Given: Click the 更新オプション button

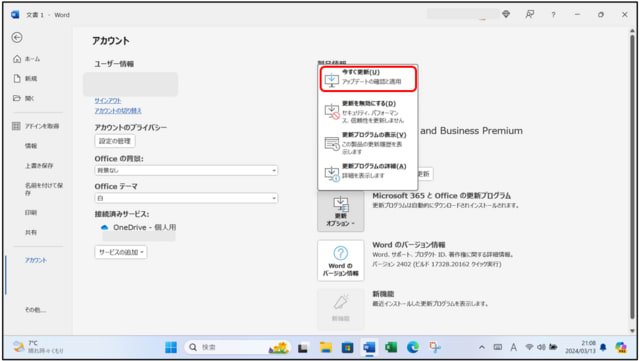Looking at the screenshot, I should tap(340, 211).
